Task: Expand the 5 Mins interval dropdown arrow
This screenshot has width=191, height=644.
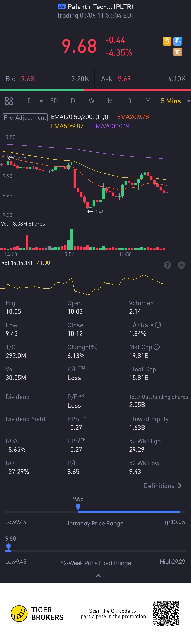Action: tap(189, 101)
